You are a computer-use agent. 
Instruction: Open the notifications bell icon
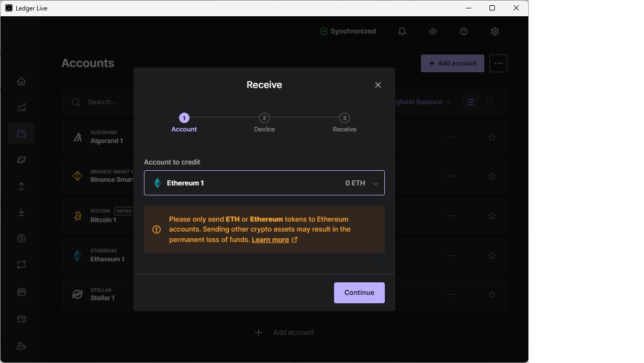click(402, 31)
